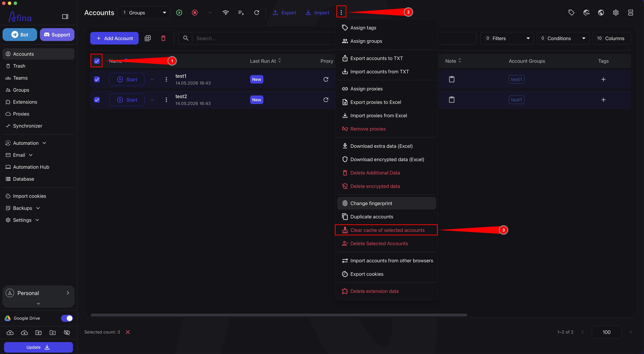Click the refresh icon in top toolbar

(x=256, y=13)
